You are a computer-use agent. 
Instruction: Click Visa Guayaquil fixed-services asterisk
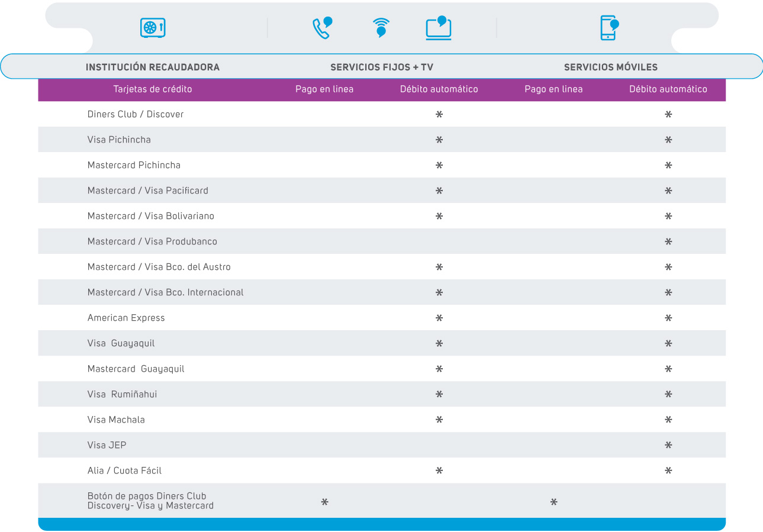[439, 344]
